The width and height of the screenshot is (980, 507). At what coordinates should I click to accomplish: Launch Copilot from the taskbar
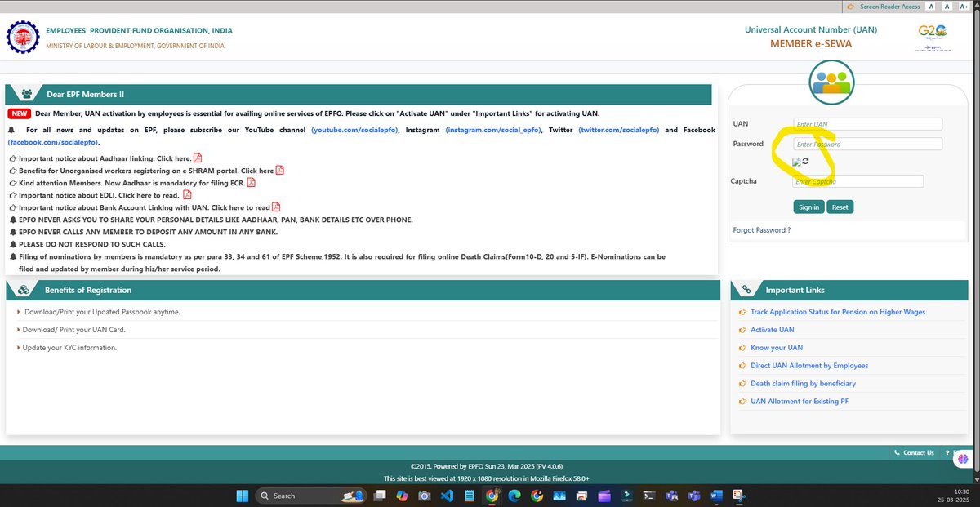pyautogui.click(x=403, y=496)
